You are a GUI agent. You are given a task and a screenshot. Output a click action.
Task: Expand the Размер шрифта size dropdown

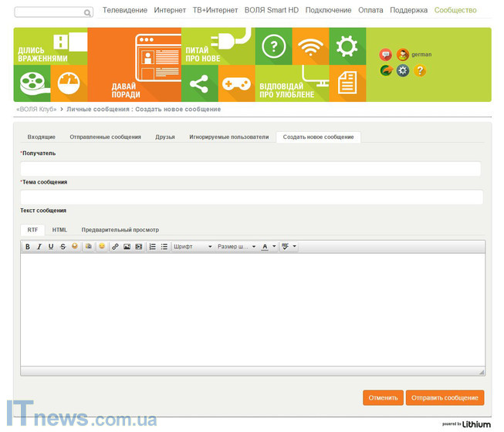click(x=236, y=247)
